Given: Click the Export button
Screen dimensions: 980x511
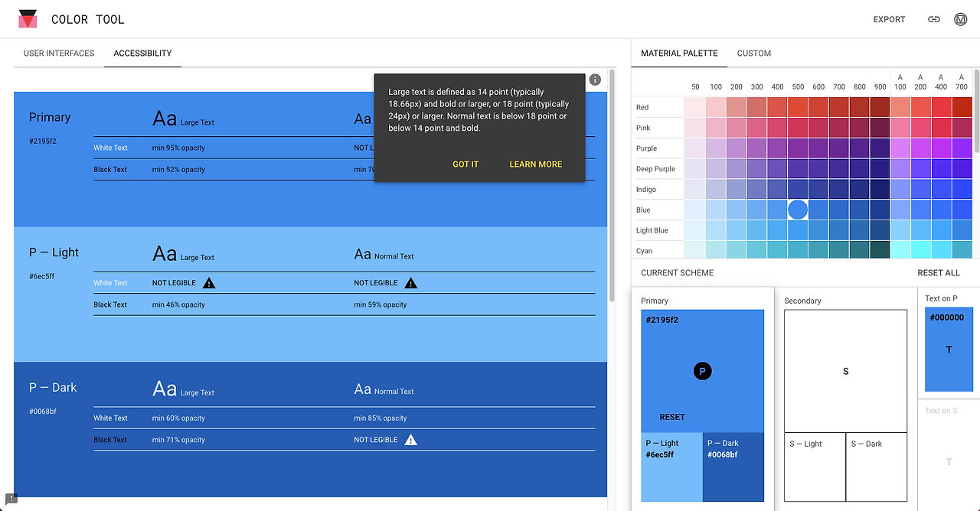Looking at the screenshot, I should click(889, 19).
